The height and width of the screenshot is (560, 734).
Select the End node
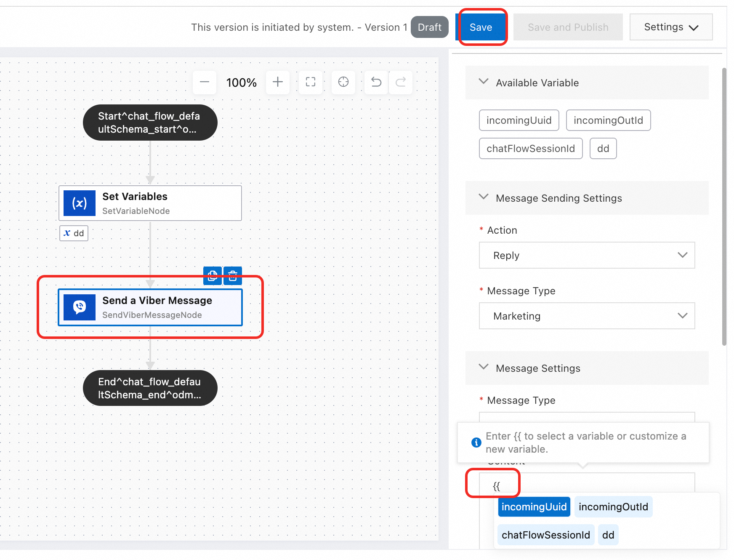click(150, 388)
